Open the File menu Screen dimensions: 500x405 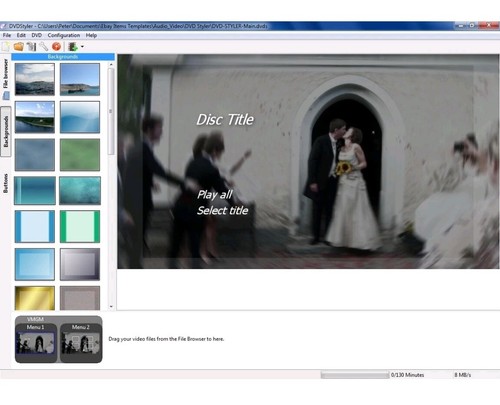[x=7, y=35]
